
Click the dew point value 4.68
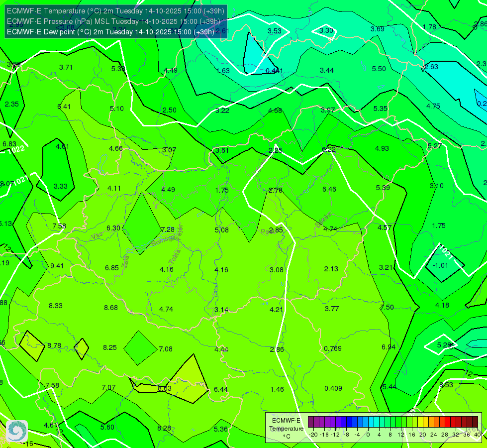pyautogui.click(x=275, y=111)
